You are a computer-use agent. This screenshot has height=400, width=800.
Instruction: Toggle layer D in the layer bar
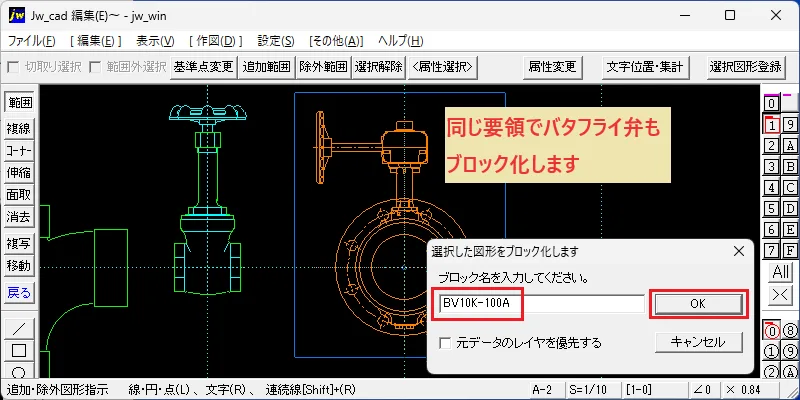click(790, 209)
